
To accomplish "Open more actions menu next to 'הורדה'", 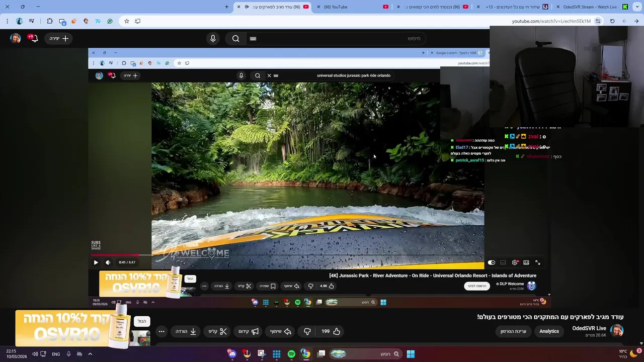I will tap(162, 331).
